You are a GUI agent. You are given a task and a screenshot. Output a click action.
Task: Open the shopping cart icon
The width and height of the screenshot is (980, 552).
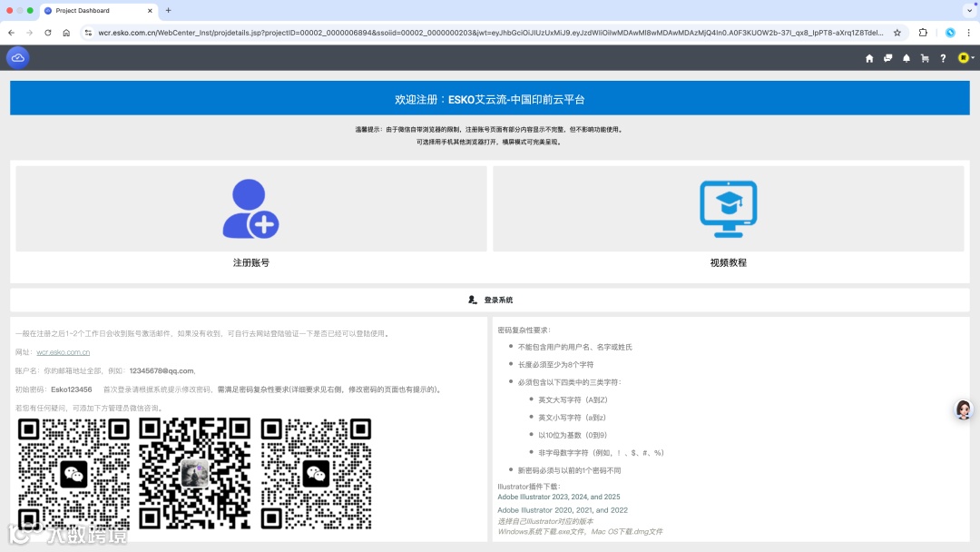click(925, 58)
